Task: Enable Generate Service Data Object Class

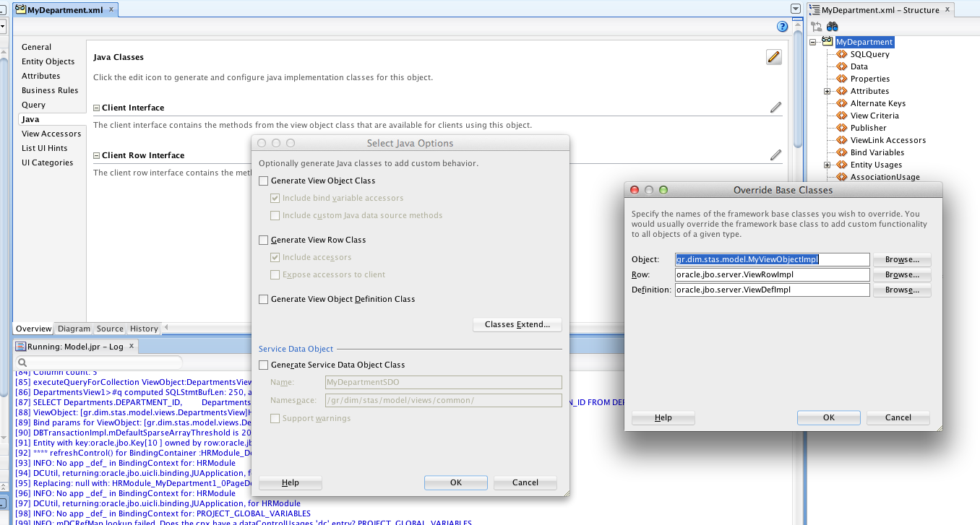Action: (263, 365)
